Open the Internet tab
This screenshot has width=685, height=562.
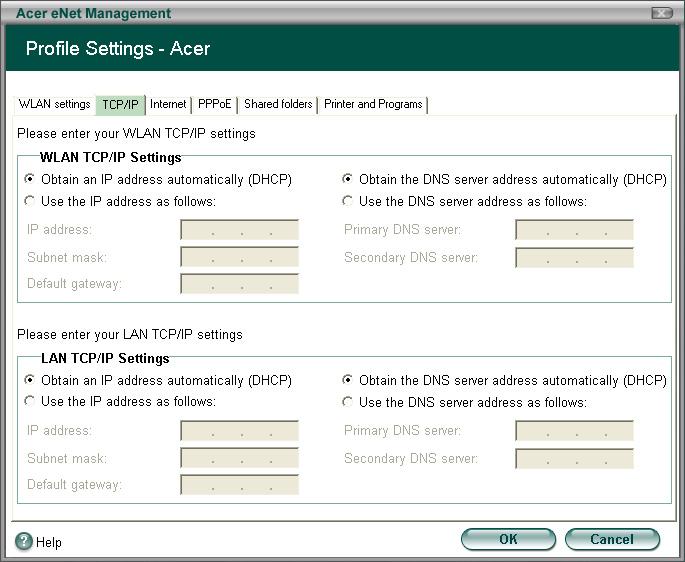point(168,104)
